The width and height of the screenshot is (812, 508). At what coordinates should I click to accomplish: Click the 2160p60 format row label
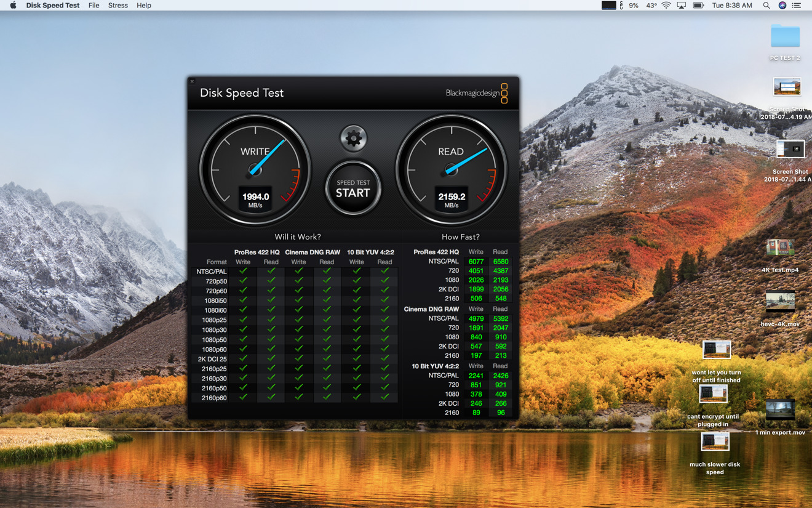click(x=214, y=398)
